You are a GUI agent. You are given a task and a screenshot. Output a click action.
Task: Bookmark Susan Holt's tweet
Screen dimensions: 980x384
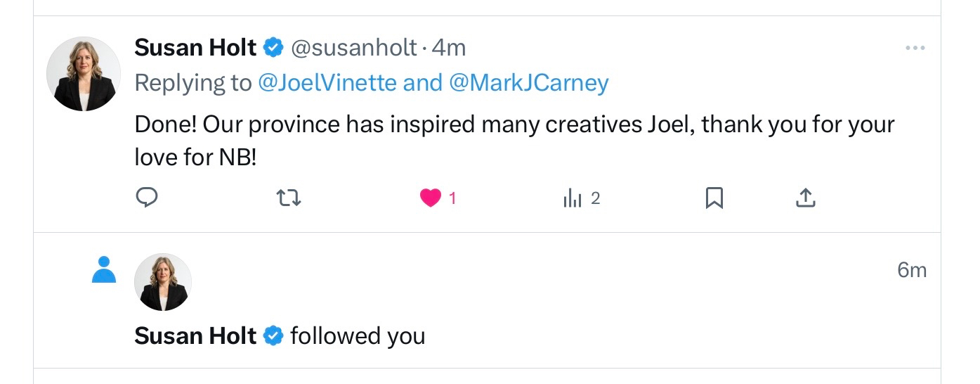pyautogui.click(x=714, y=198)
